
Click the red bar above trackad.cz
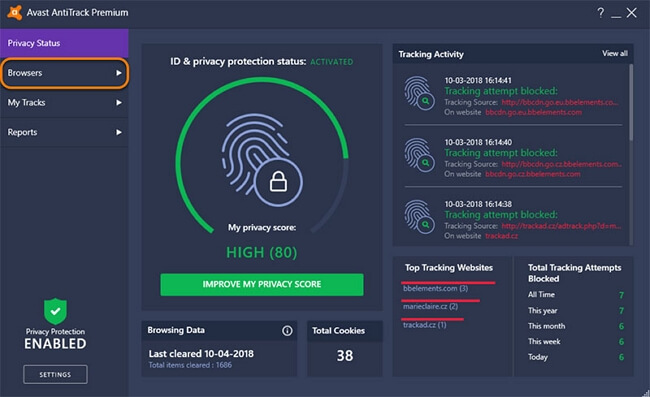(432, 319)
